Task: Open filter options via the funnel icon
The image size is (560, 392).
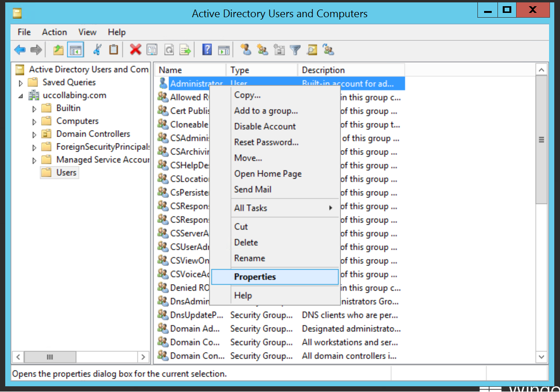Action: (x=296, y=50)
